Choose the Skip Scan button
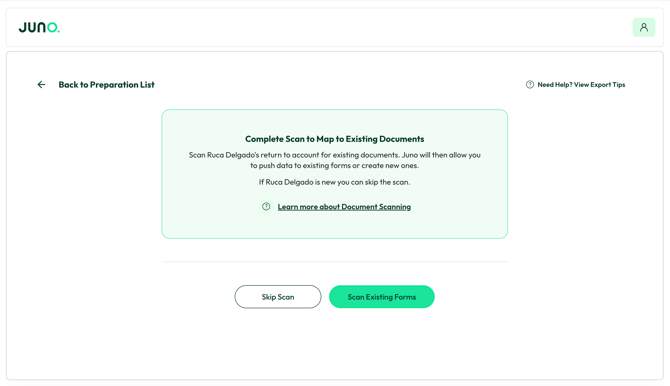This screenshot has height=386, width=670. [x=278, y=297]
